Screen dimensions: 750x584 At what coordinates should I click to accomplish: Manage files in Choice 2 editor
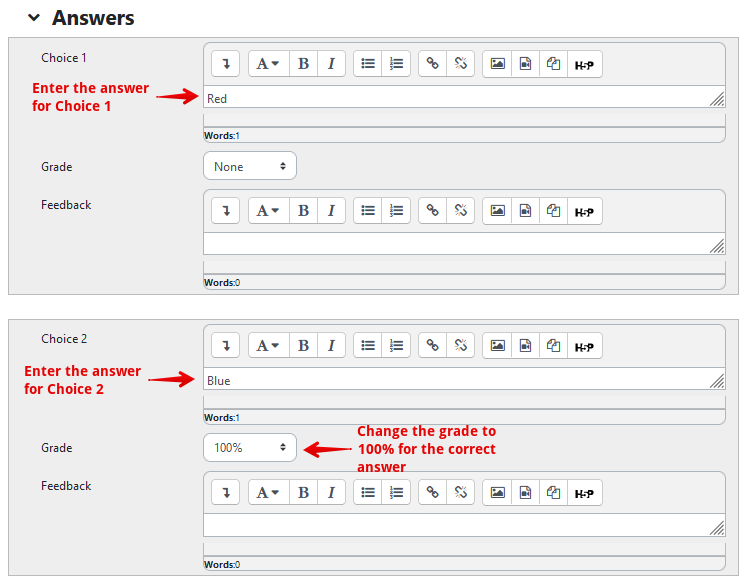click(x=553, y=345)
